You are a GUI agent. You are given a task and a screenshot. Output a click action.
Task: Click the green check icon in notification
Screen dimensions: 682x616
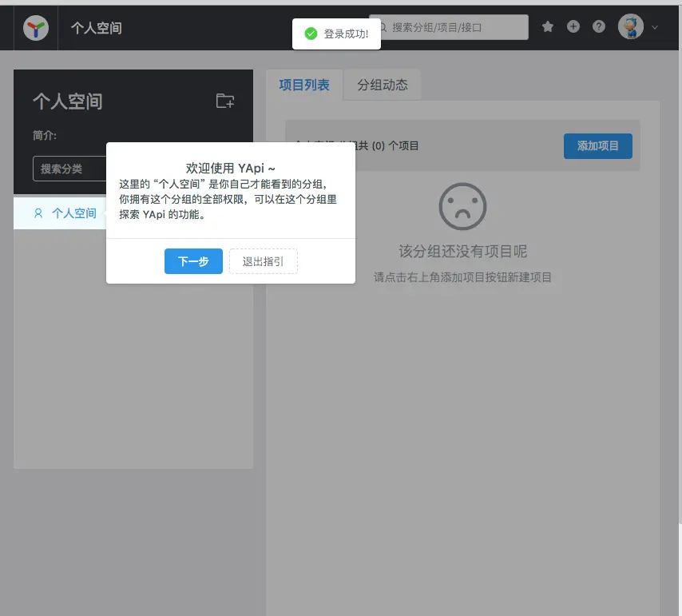click(x=311, y=34)
